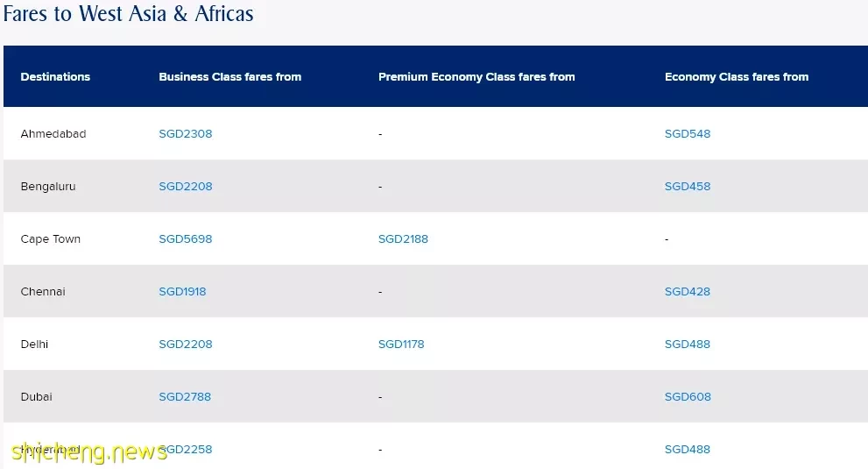Screen dimensions: 868x469
Task: Select Bengaluru Business Class fare SGD2208
Action: [x=186, y=186]
